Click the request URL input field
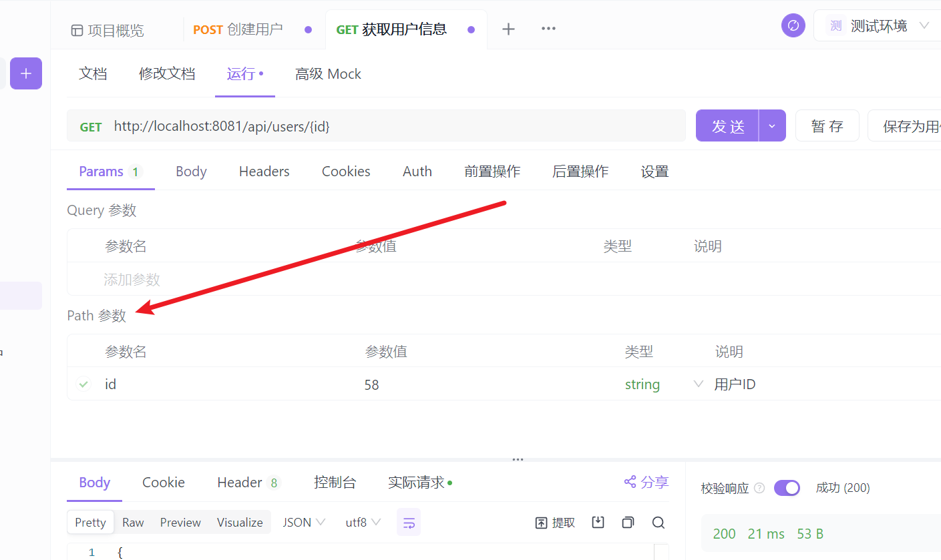The width and height of the screenshot is (941, 560). pyautogui.click(x=376, y=125)
